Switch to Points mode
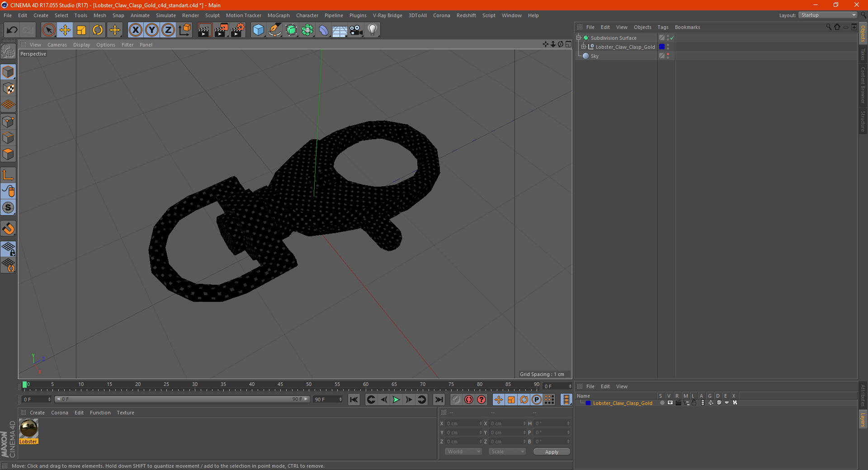The height and width of the screenshot is (470, 868). (x=8, y=122)
